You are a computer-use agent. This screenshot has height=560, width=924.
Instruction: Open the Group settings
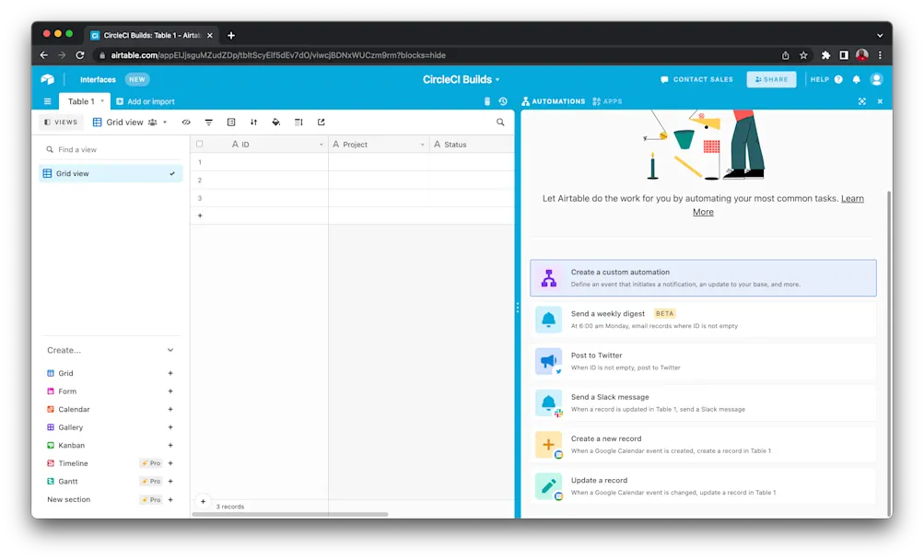pyautogui.click(x=231, y=122)
